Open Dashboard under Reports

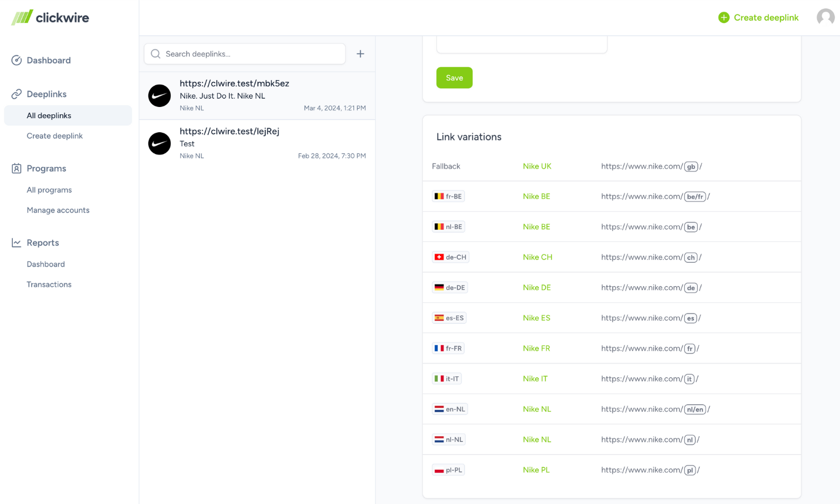click(x=46, y=264)
